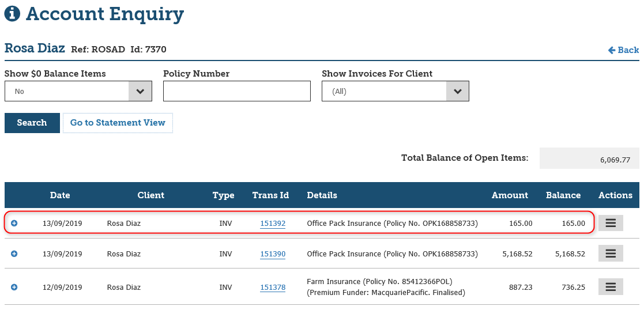The height and width of the screenshot is (310, 644).
Task: Open actions menu for invoice 151378
Action: (x=611, y=287)
